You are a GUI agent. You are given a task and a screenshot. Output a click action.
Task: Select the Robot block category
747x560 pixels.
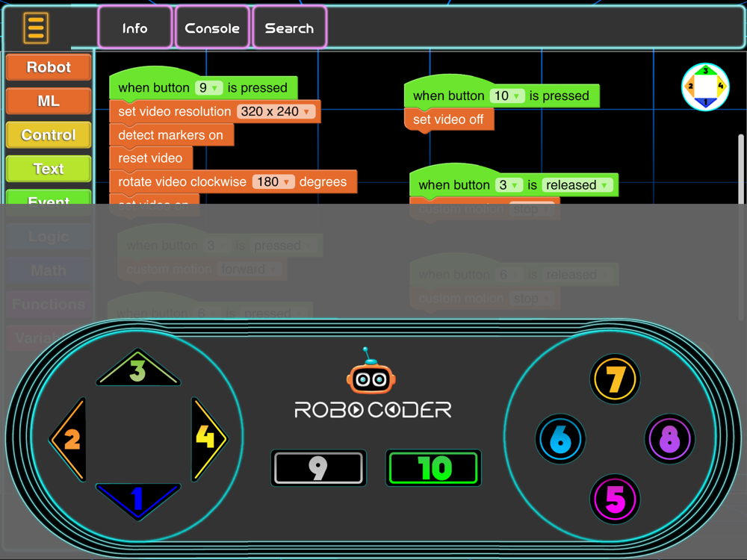coord(49,67)
